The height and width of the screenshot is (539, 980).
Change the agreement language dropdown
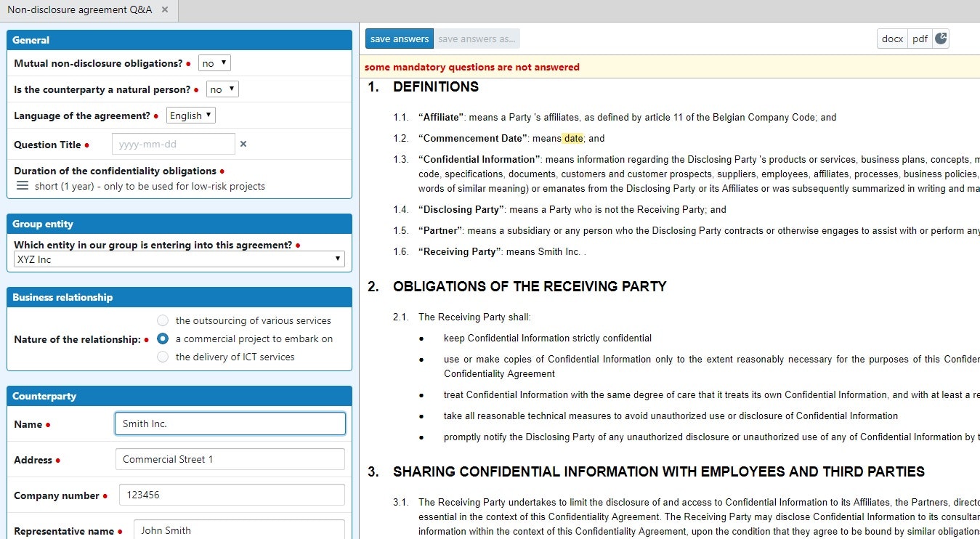tap(191, 115)
